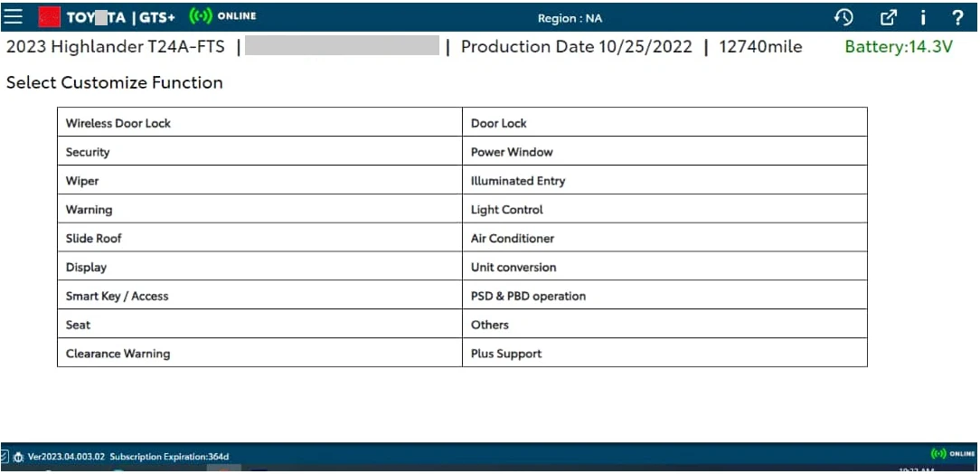980x474 pixels.
Task: Open the hamburger menu icon
Action: pyautogui.click(x=13, y=17)
